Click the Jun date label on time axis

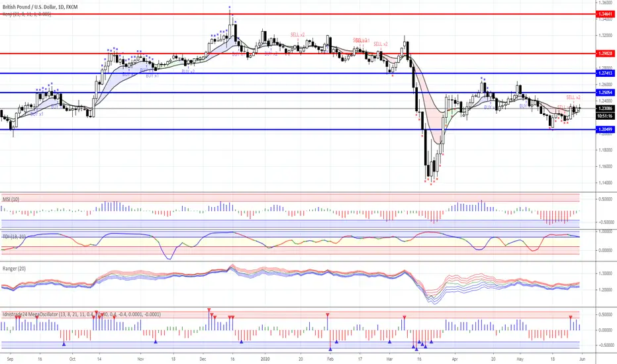tap(583, 359)
